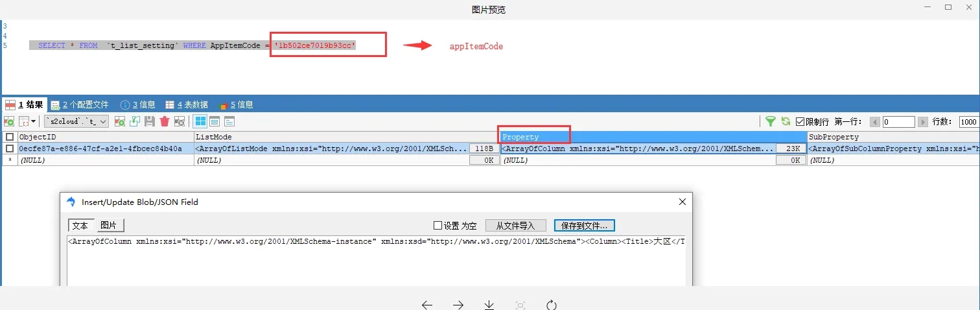
Task: Click the red delete row trash icon
Action: coord(165,121)
